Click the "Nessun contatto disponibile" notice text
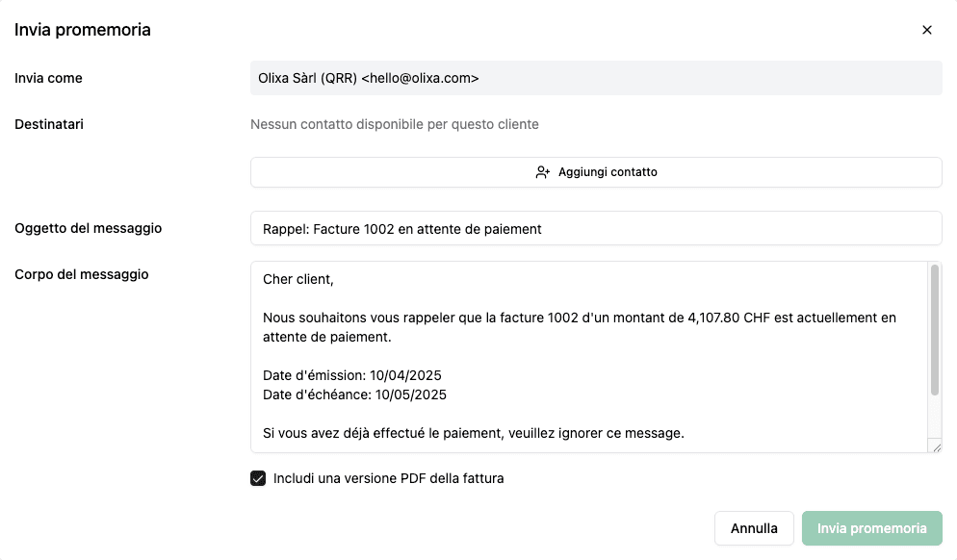The image size is (957, 560). tap(395, 124)
